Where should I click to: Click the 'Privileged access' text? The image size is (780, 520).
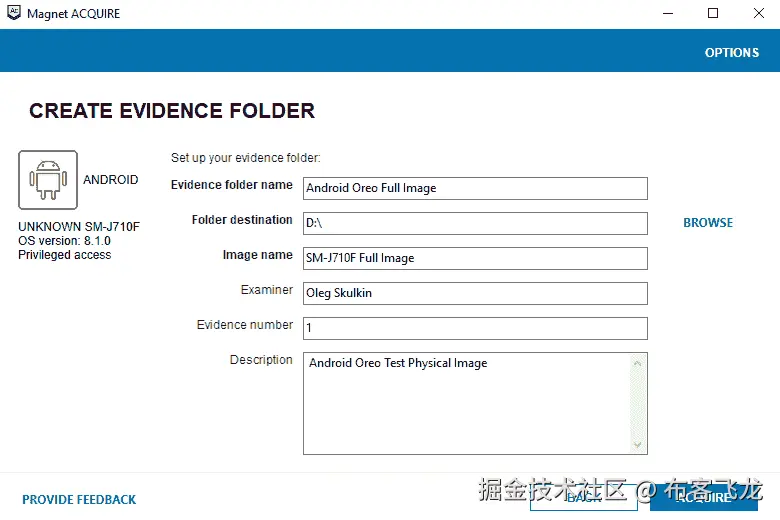click(x=65, y=255)
